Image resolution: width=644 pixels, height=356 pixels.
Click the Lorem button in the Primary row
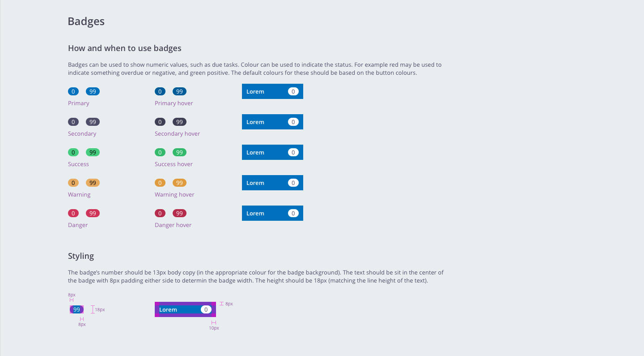[272, 91]
